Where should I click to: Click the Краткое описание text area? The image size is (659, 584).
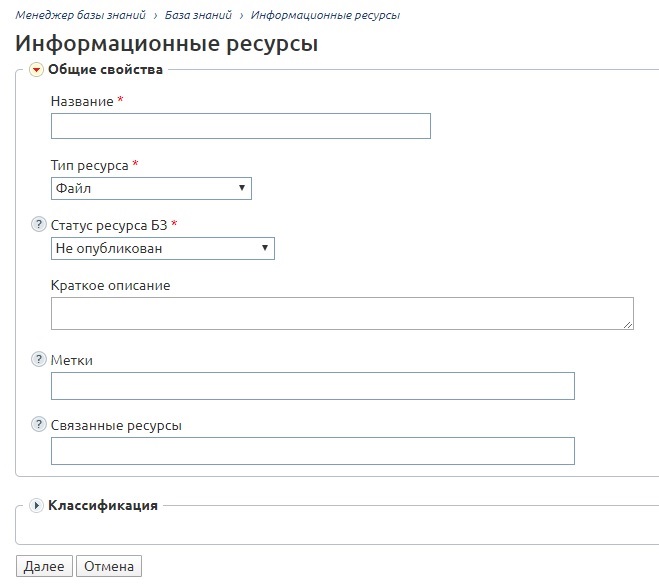[342, 313]
